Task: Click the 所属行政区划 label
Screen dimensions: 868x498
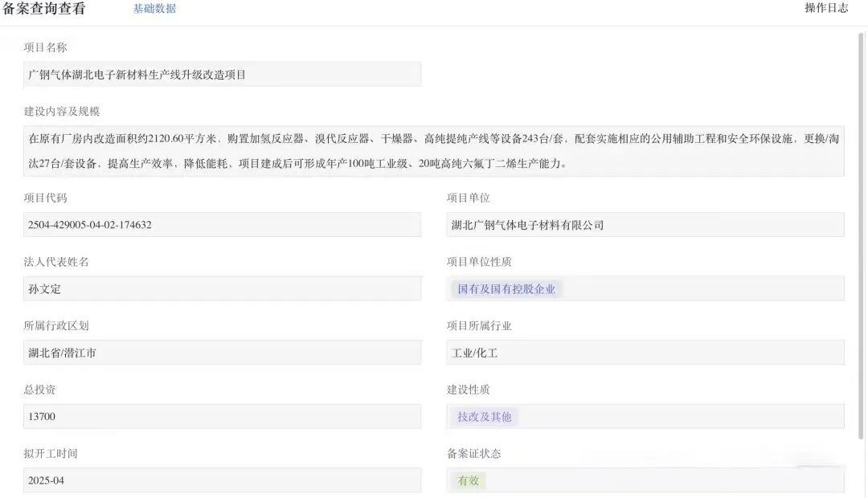Action: [56, 325]
